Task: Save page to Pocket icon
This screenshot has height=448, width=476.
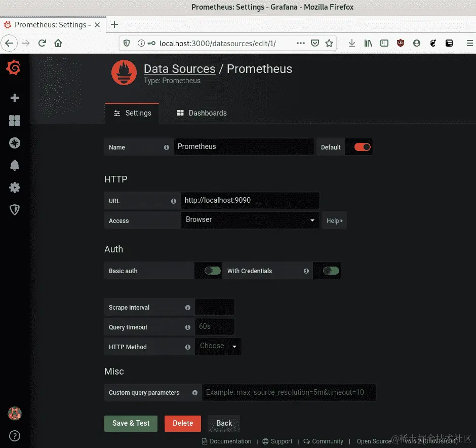Action: click(315, 43)
